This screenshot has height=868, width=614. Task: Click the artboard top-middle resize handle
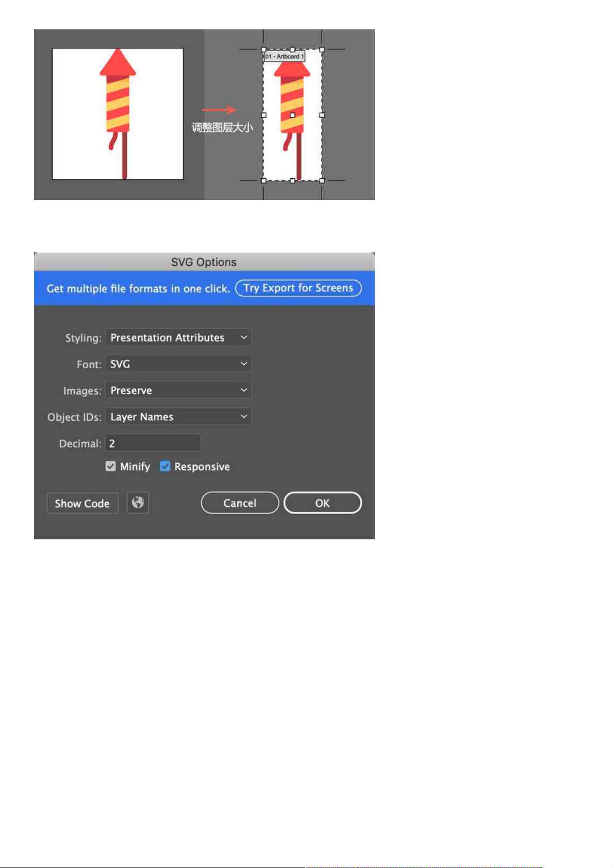pyautogui.click(x=292, y=50)
